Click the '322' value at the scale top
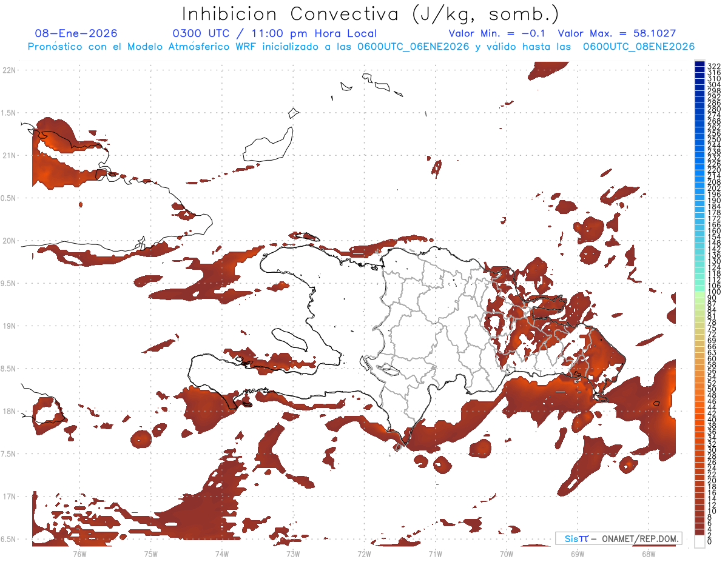This screenshot has width=728, height=562. 713,65
